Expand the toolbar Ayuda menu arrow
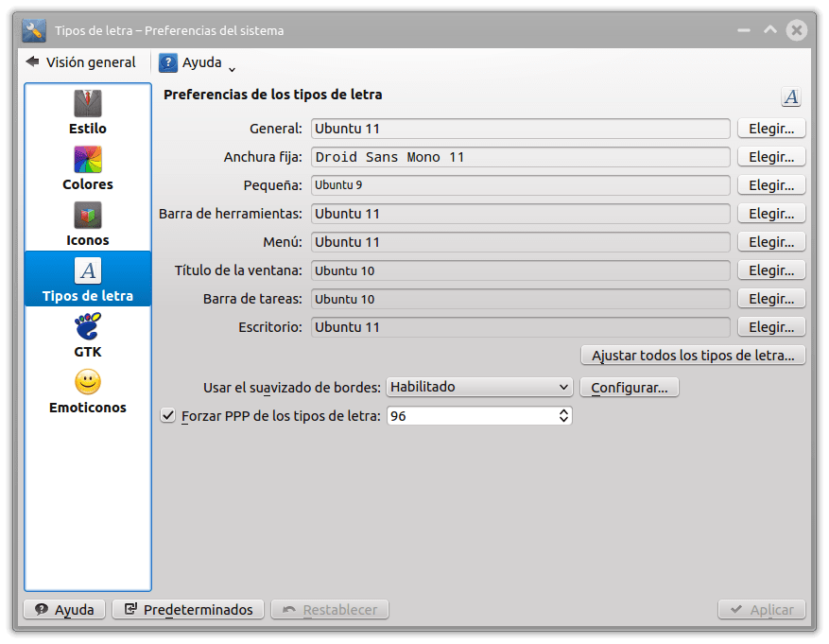Screen dimensions: 829x644 click(233, 67)
